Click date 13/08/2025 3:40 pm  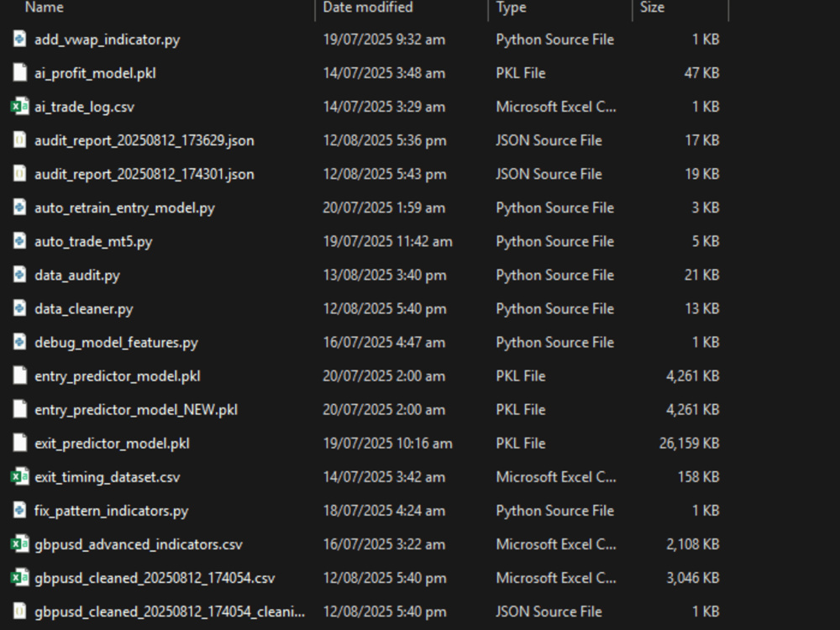coord(385,276)
